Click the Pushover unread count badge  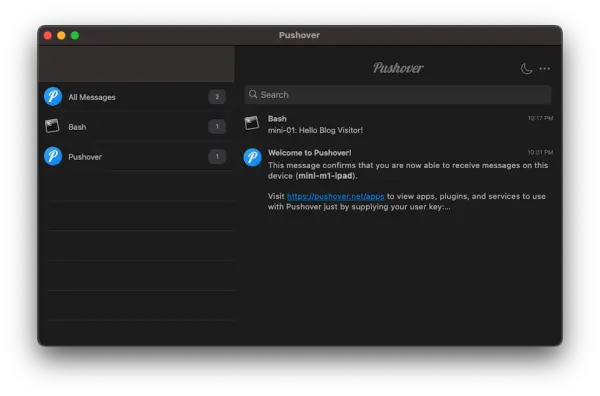click(217, 156)
